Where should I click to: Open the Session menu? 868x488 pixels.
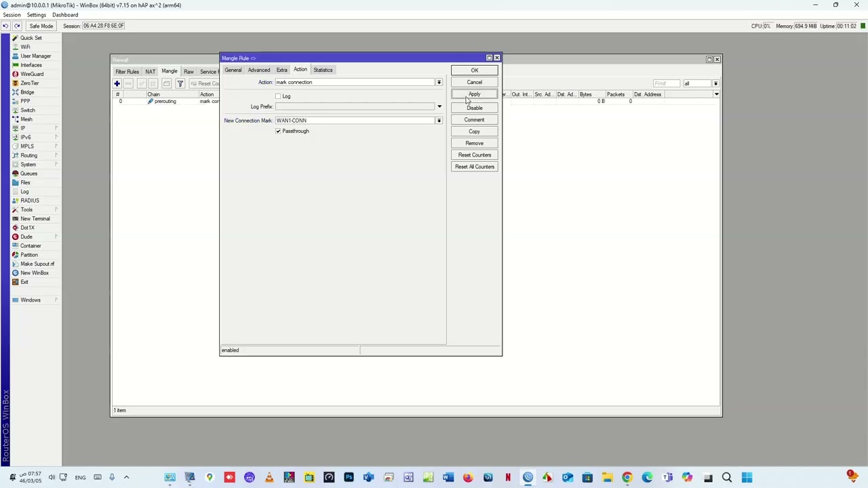point(12,15)
